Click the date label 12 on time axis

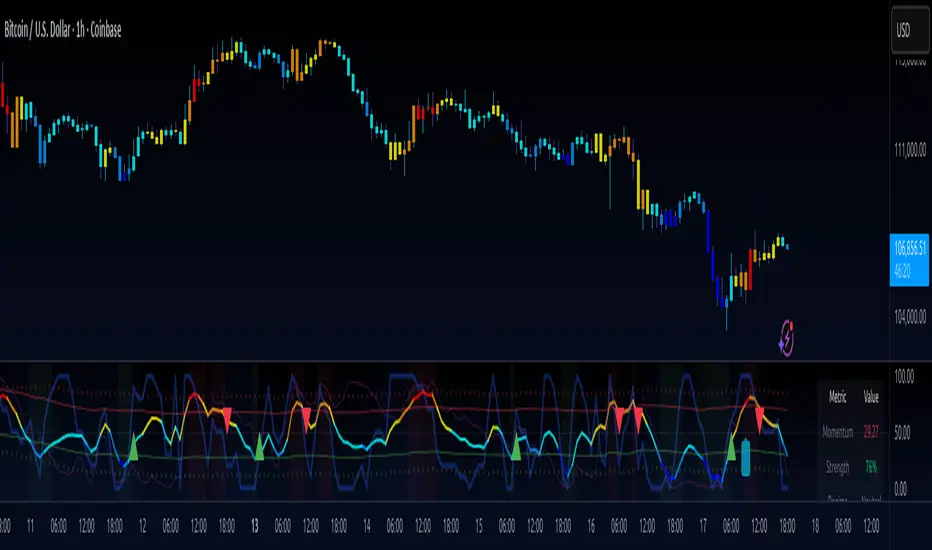[143, 526]
